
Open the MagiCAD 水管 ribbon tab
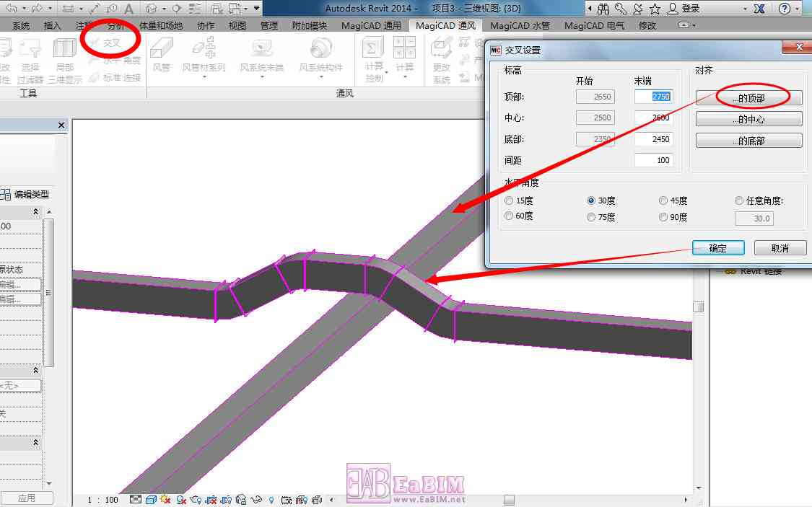click(x=520, y=25)
